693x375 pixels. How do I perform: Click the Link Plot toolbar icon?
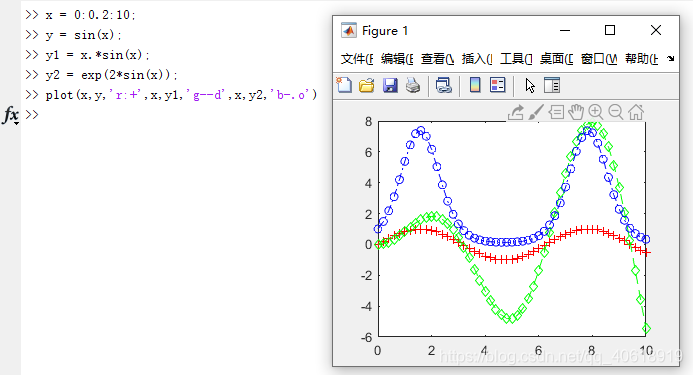(443, 85)
